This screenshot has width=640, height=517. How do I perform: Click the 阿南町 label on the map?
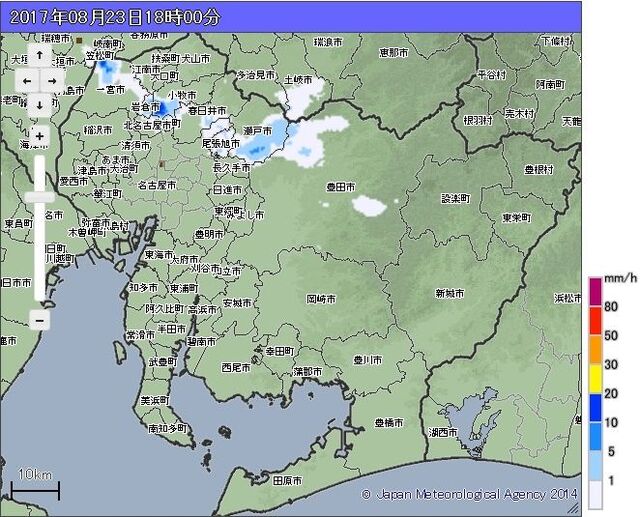tap(550, 84)
